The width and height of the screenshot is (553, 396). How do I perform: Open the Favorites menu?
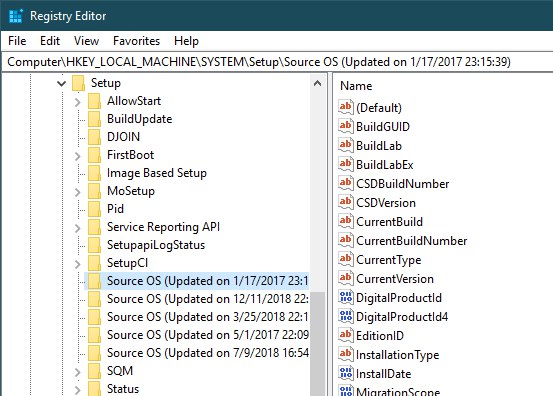pos(136,41)
